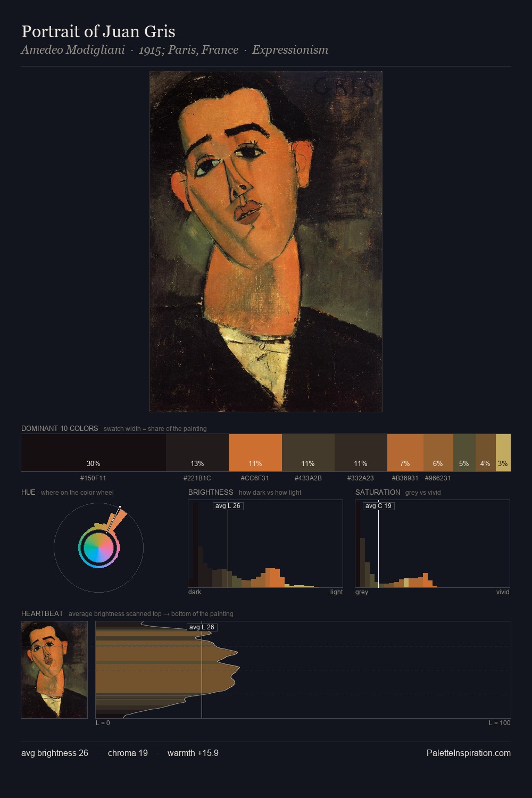This screenshot has width=532, height=798.
Task: Click the saturation histogram chart
Action: tap(433, 544)
